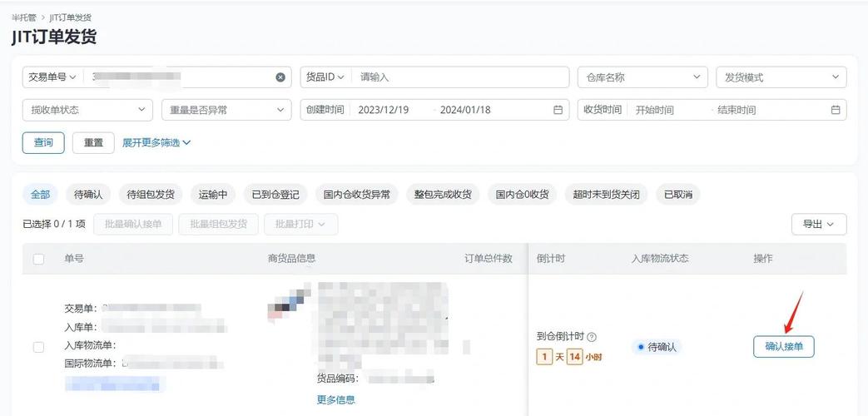Switch to the 已到仓登记 tab

[275, 195]
